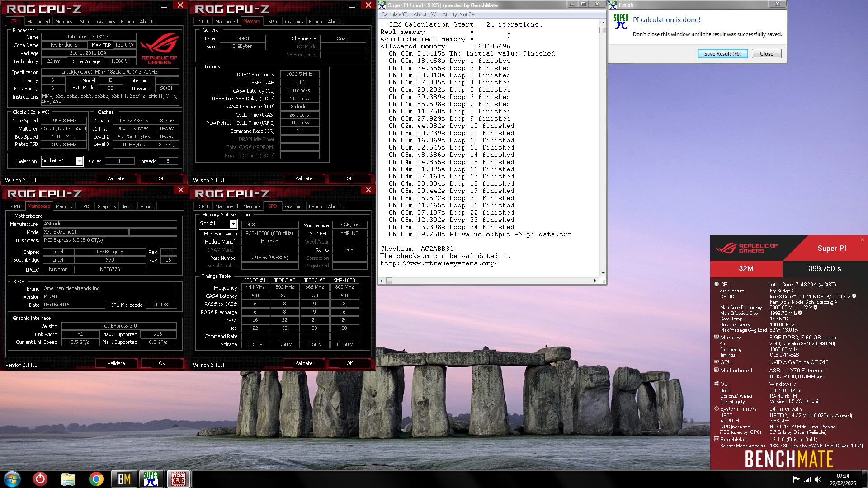The width and height of the screenshot is (868, 488).
Task: Click the Super PI horizontal scrollbar right arrow
Action: tap(595, 281)
